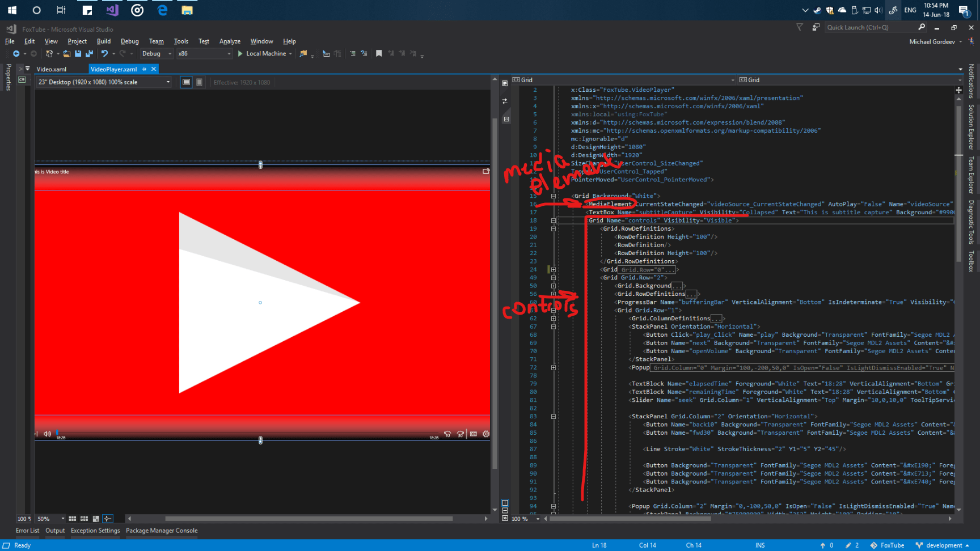Switch to the Video.xaml tab
Viewport: 980px width, 551px height.
[x=52, y=69]
